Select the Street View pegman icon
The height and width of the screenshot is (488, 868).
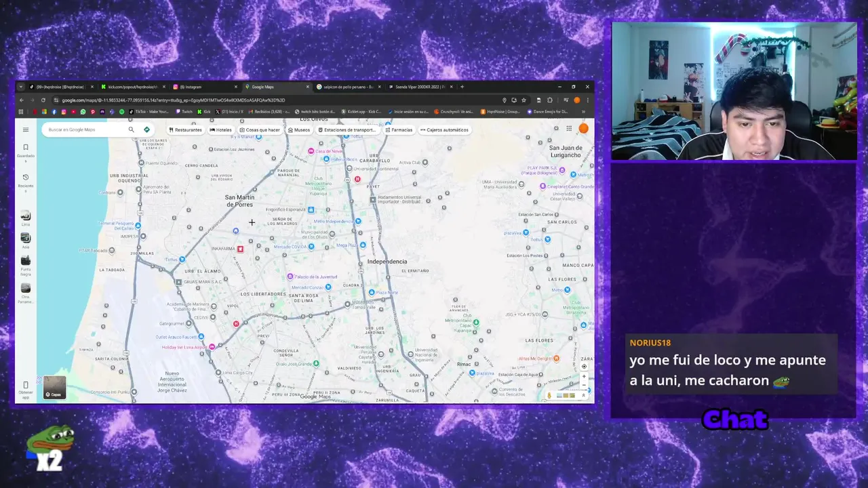point(549,395)
